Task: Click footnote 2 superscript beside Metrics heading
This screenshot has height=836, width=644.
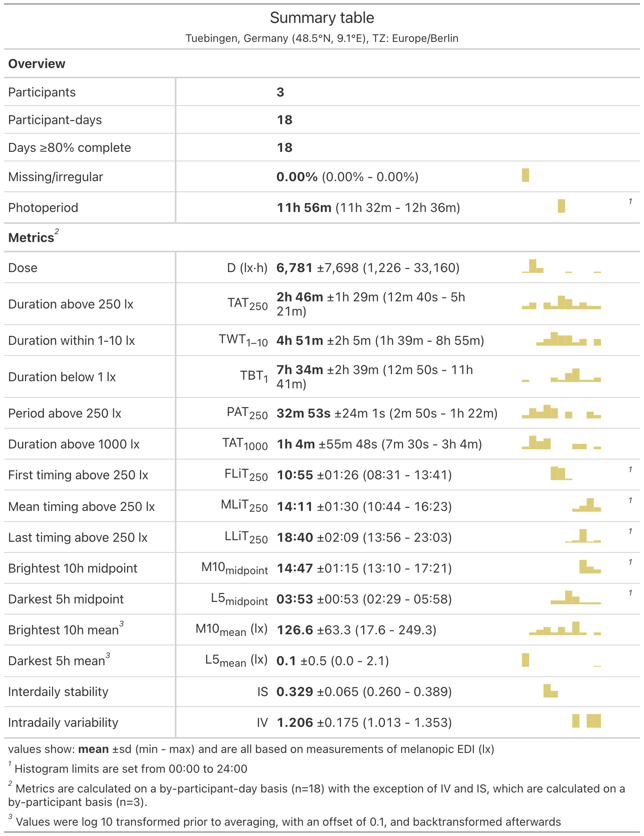Action: pyautogui.click(x=57, y=232)
